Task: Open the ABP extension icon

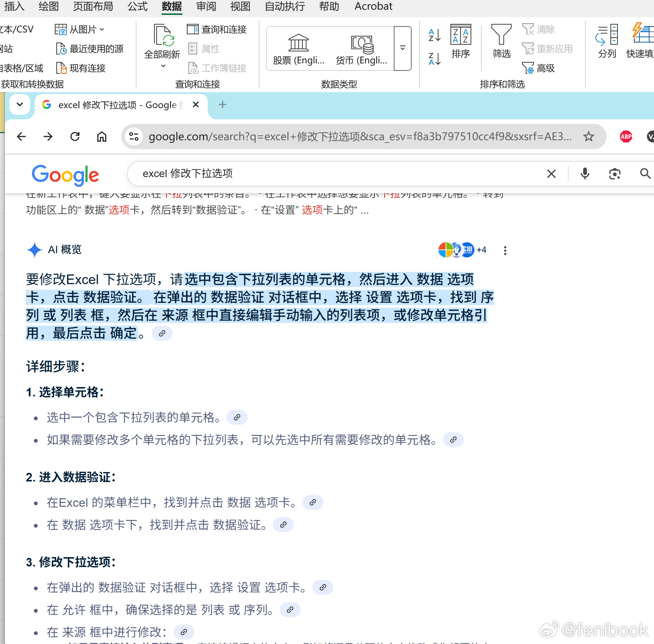Action: tap(626, 137)
